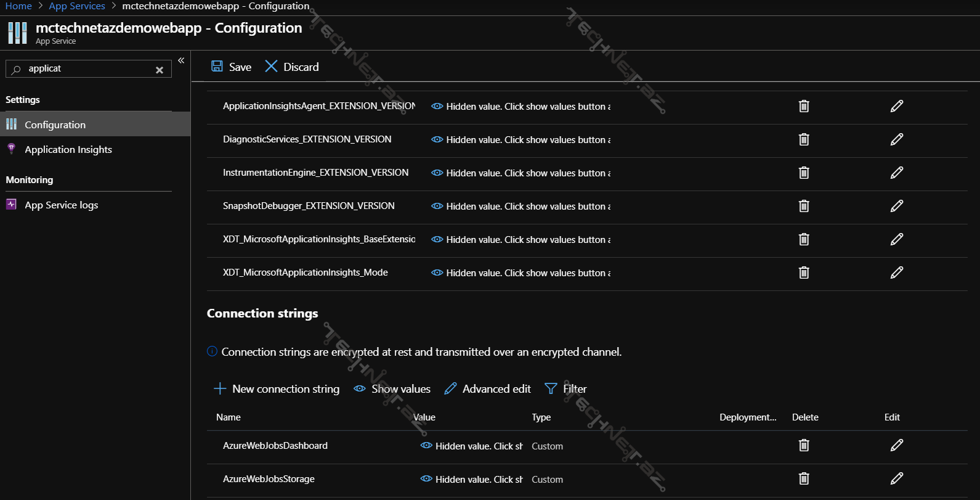Image resolution: width=980 pixels, height=500 pixels.
Task: Edit the AzureWebJobsDashboard connection string
Action: pyautogui.click(x=896, y=445)
